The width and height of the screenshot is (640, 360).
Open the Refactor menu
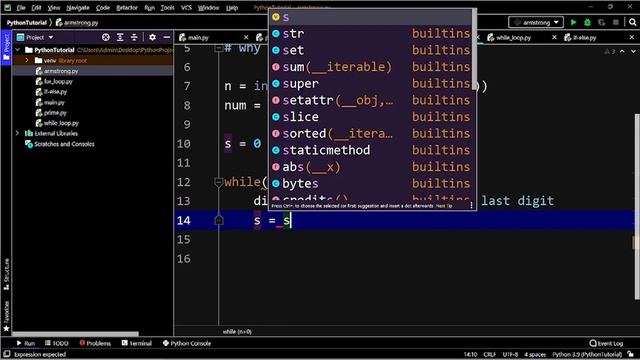127,7
